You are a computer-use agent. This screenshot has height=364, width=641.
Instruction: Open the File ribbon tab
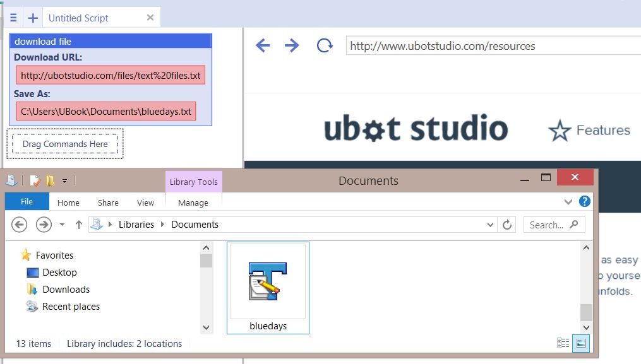point(27,201)
